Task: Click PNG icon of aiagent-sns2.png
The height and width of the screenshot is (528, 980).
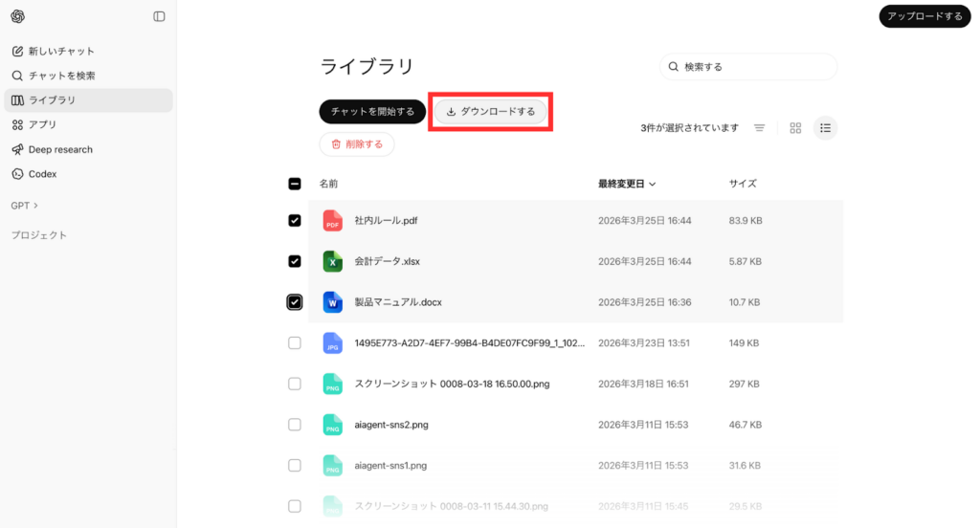Action: [x=332, y=425]
